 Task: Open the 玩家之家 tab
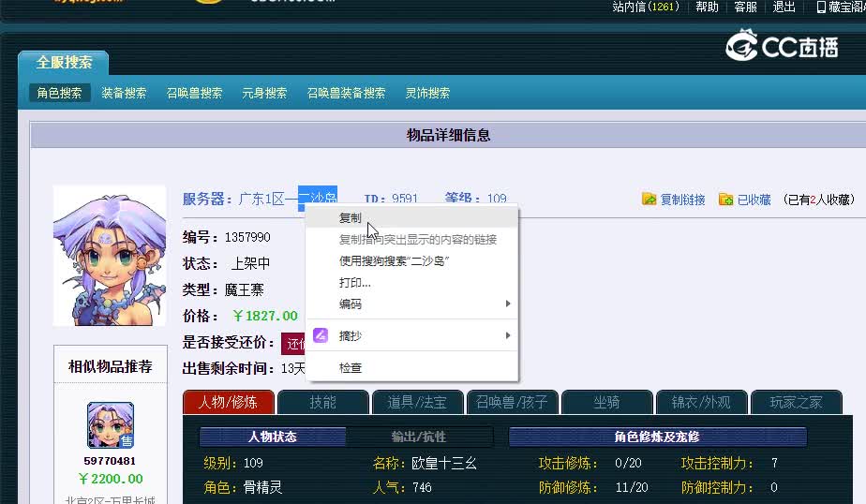click(x=797, y=402)
